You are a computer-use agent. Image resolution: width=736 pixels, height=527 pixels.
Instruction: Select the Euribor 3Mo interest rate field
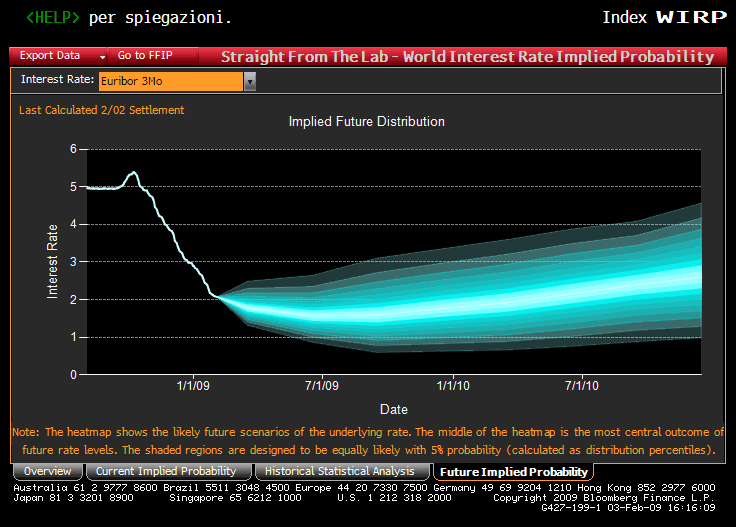[171, 82]
